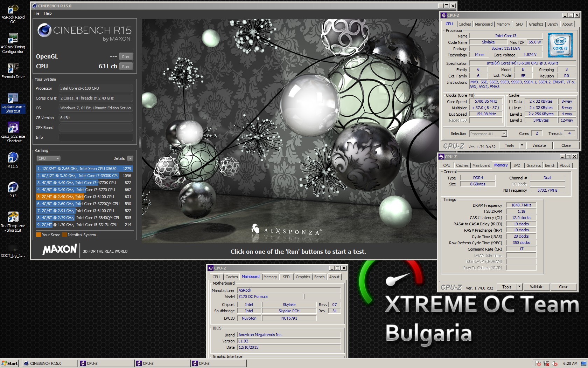This screenshot has height=368, width=588.
Task: Click Validate in the CPU tab window
Action: (539, 145)
